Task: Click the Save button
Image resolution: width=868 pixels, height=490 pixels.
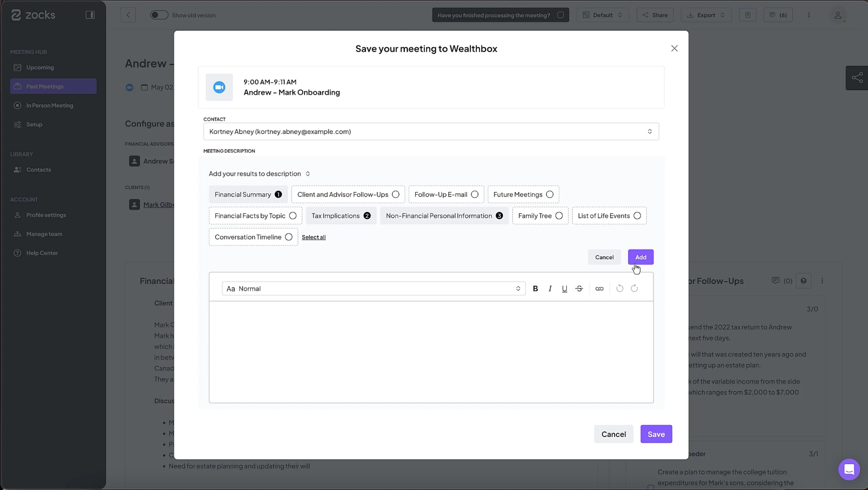Action: [x=656, y=434]
